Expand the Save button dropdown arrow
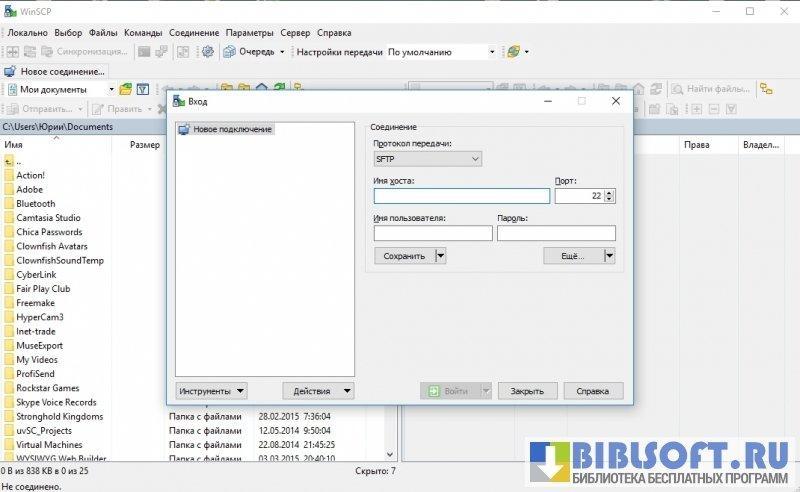The image size is (800, 492). pyautogui.click(x=441, y=256)
